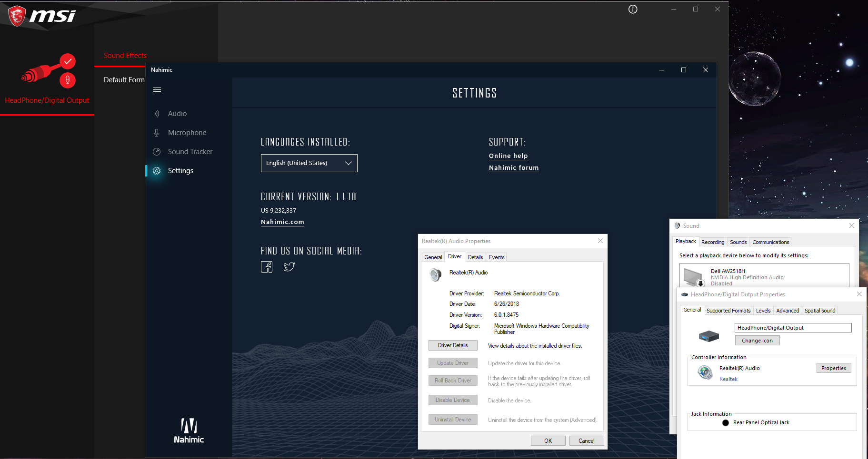Click the Sound window title speaker icon
This screenshot has width=868, height=459.
point(677,226)
